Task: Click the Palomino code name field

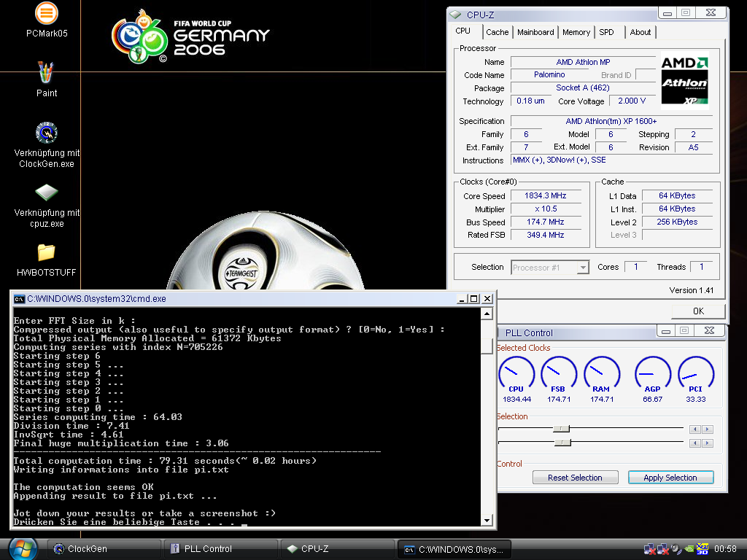Action: (x=549, y=75)
